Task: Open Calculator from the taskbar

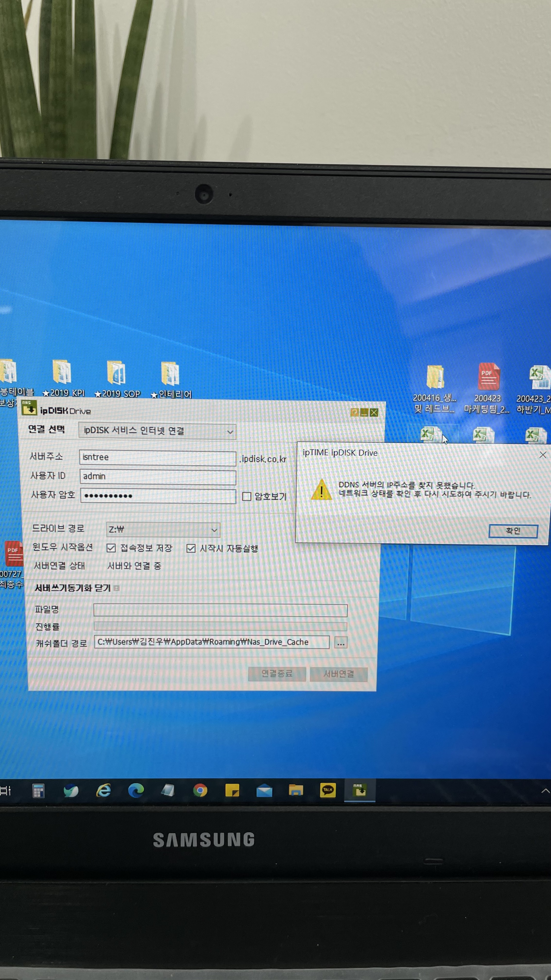Action: pyautogui.click(x=38, y=791)
